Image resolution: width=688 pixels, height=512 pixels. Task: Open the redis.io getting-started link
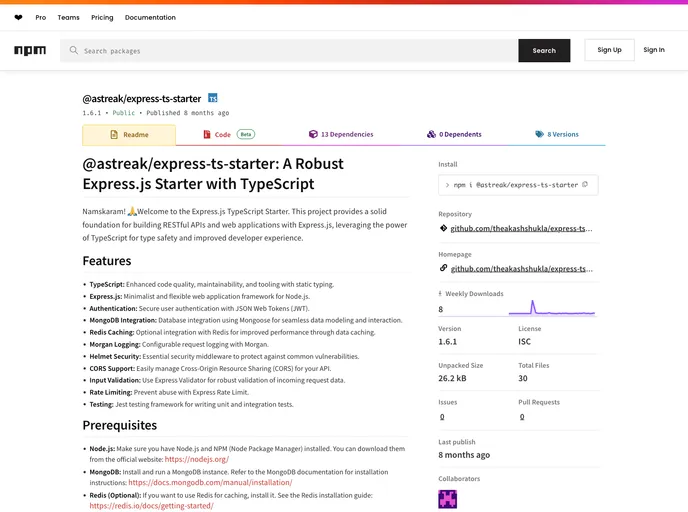tap(151, 506)
